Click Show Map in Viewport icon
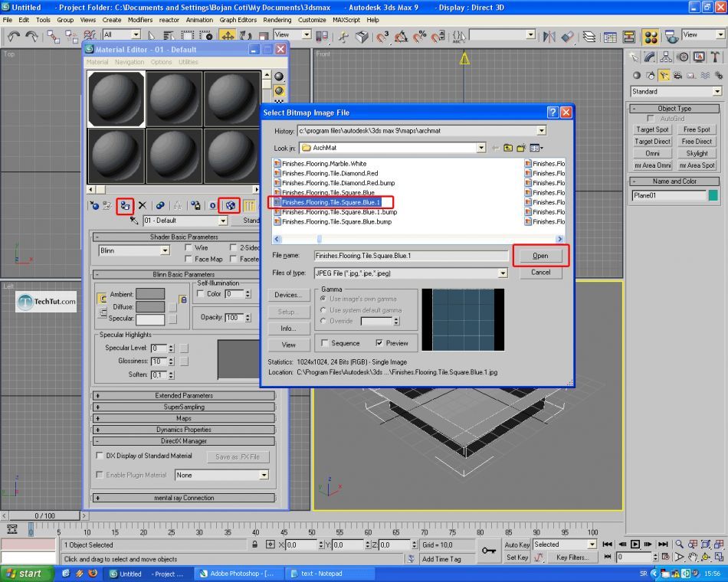The height and width of the screenshot is (582, 728). click(231, 205)
